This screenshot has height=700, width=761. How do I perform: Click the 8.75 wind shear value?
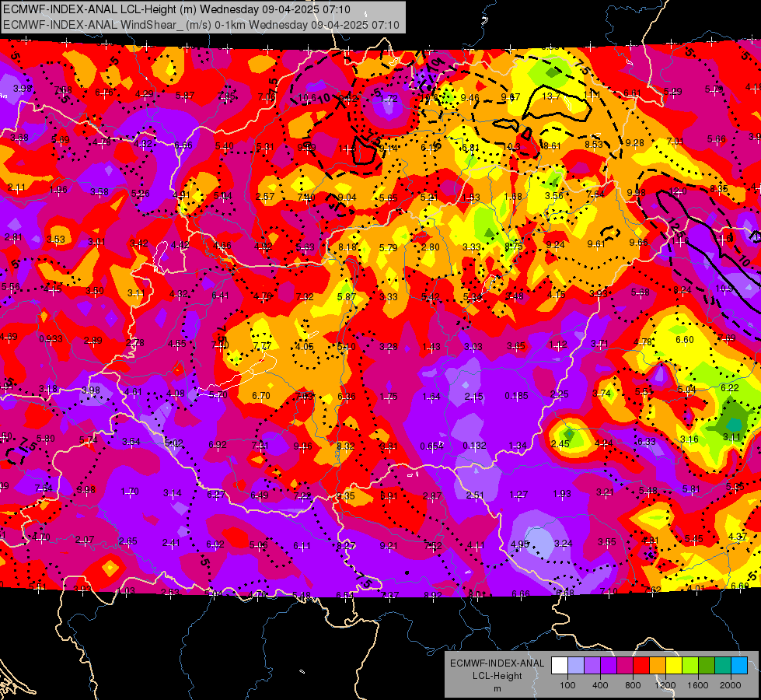point(514,246)
